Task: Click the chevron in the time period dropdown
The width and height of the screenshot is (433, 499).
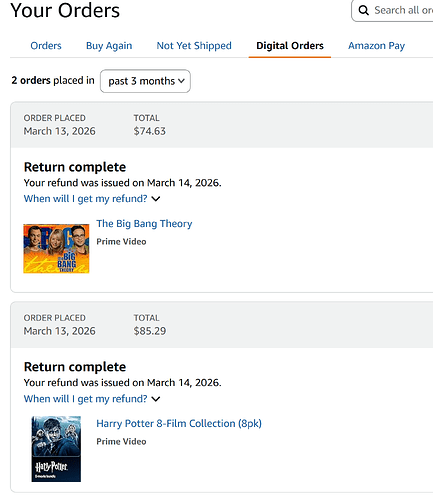Action: point(181,81)
